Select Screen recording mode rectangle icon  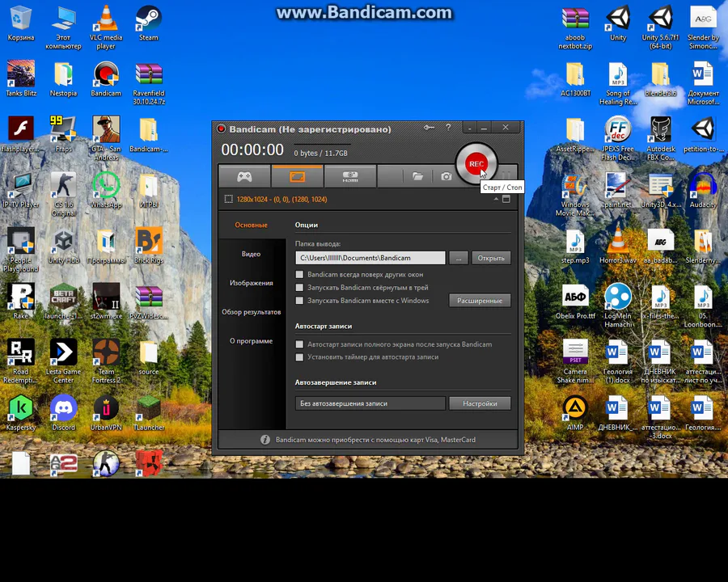coord(297,176)
